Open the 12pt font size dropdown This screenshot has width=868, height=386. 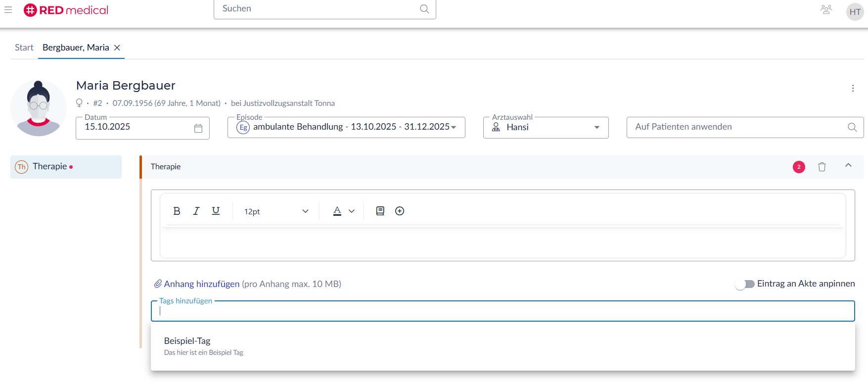point(276,211)
